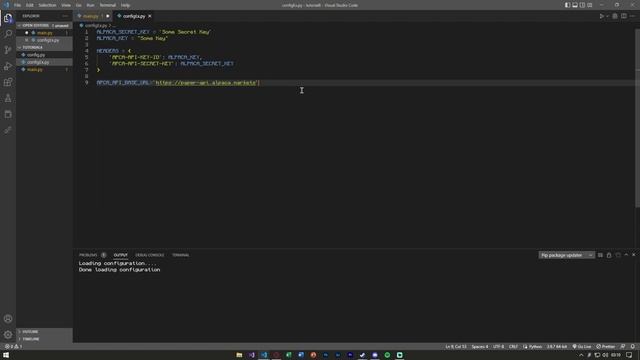Change indentation via Spaces: 4 status

point(480,347)
